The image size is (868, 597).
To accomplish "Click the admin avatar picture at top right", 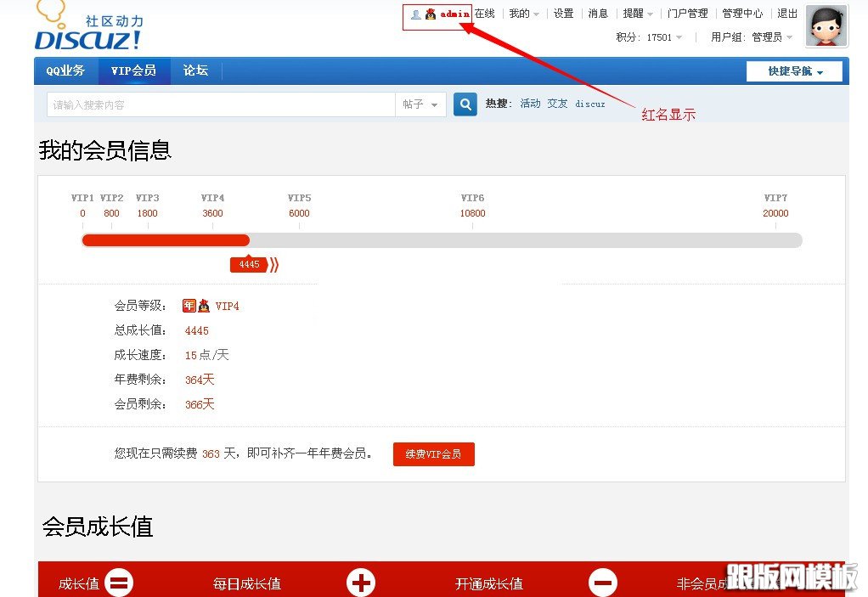I will pyautogui.click(x=826, y=25).
